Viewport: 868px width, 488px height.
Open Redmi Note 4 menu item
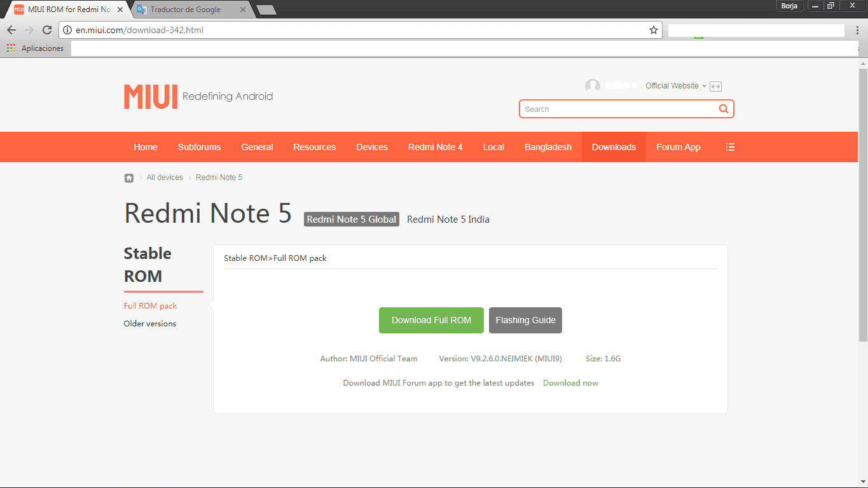click(436, 147)
